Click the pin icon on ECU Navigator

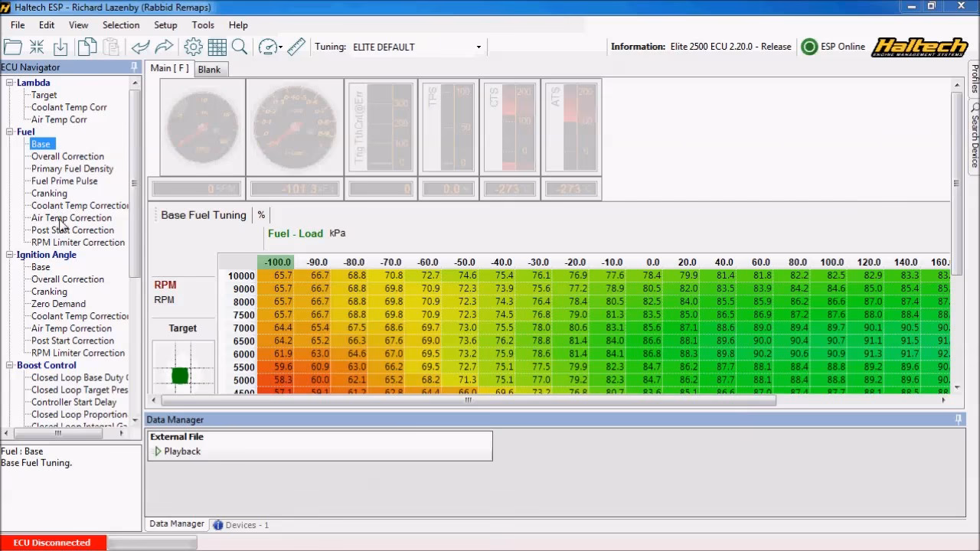[134, 67]
